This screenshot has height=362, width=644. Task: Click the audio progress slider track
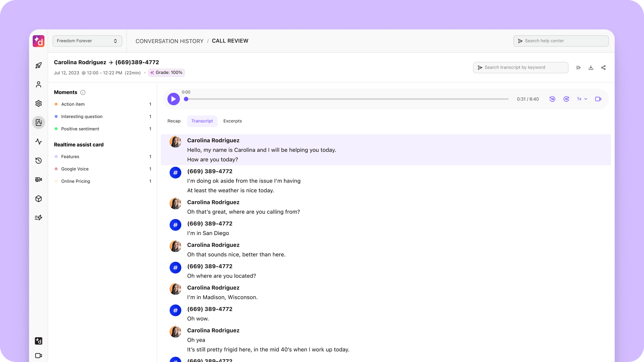(x=347, y=99)
